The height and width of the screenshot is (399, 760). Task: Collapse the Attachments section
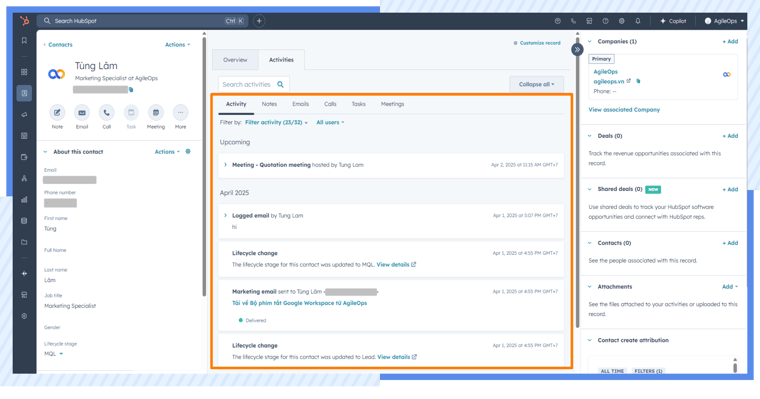coord(590,287)
